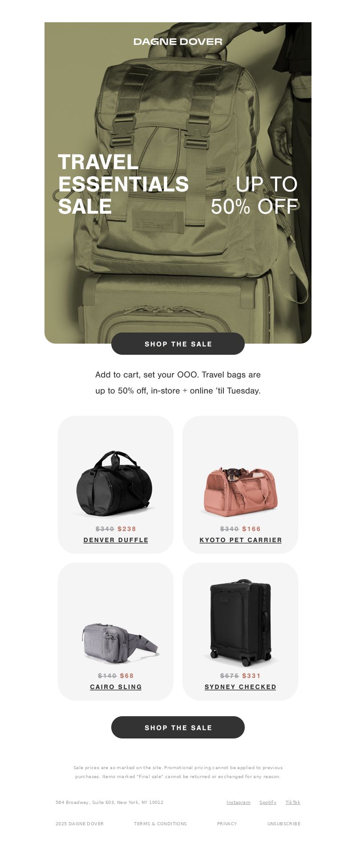Click the bottom Shop The Sale button
The width and height of the screenshot is (356, 868).
click(x=178, y=727)
